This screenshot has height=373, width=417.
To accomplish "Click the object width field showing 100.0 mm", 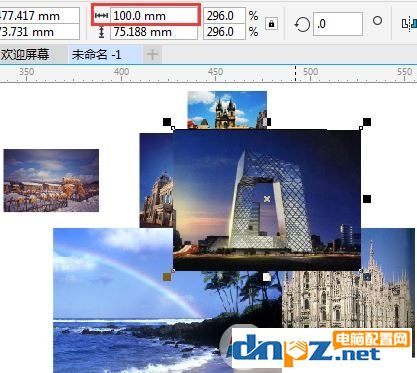I will [x=154, y=16].
